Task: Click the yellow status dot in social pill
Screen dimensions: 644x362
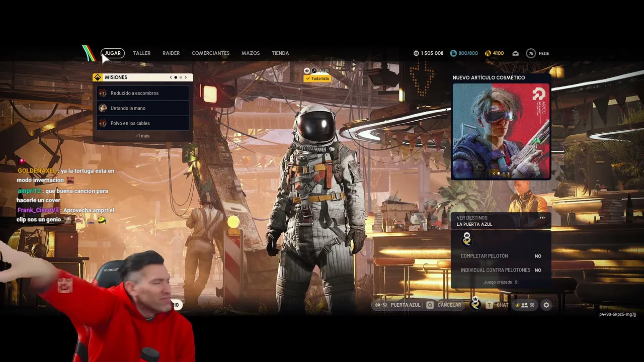Action: click(517, 305)
